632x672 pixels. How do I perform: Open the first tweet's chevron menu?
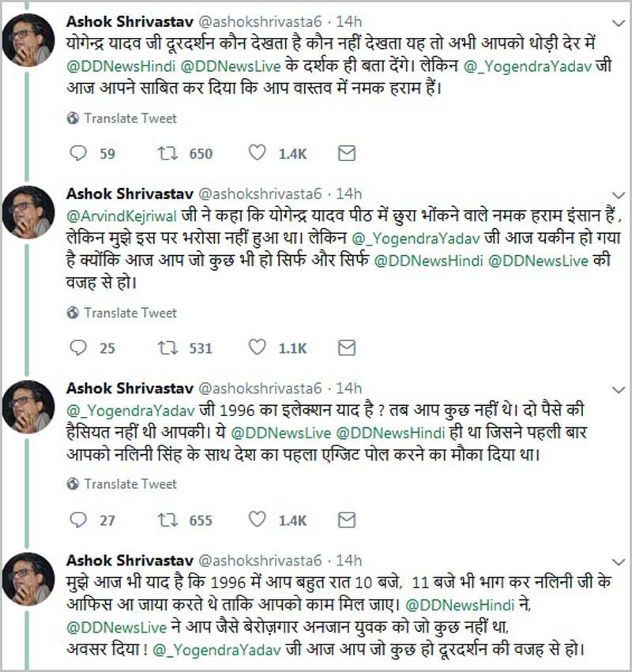[x=619, y=23]
